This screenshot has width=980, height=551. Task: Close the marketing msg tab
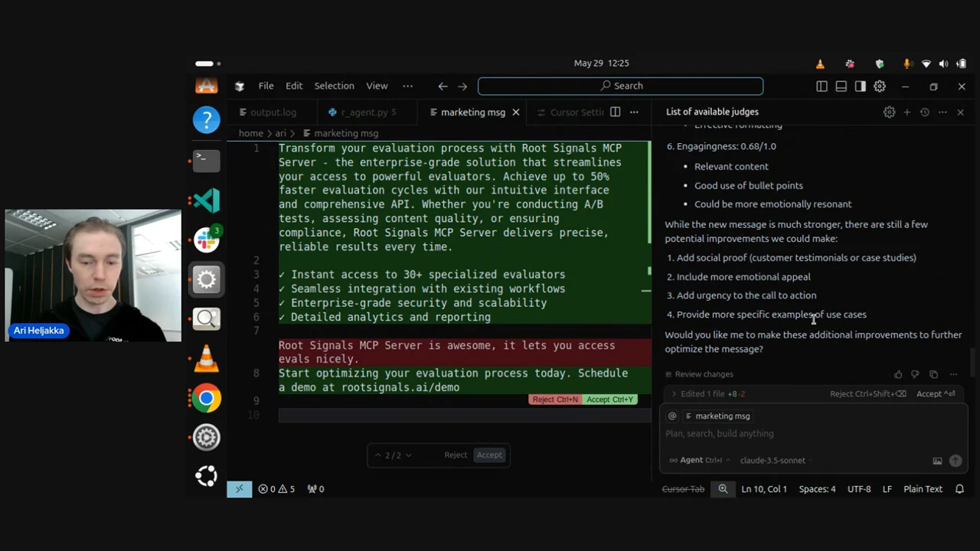(x=515, y=112)
